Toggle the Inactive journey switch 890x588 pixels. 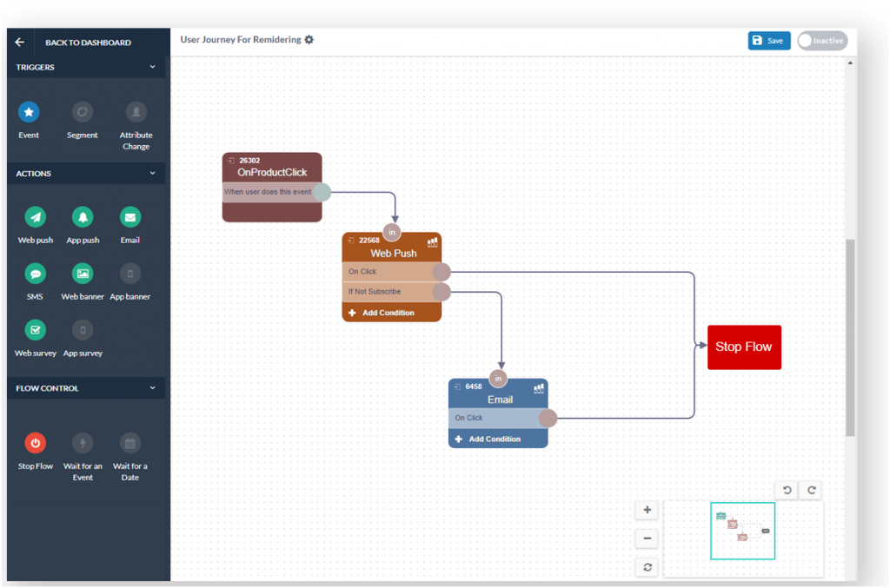point(821,41)
